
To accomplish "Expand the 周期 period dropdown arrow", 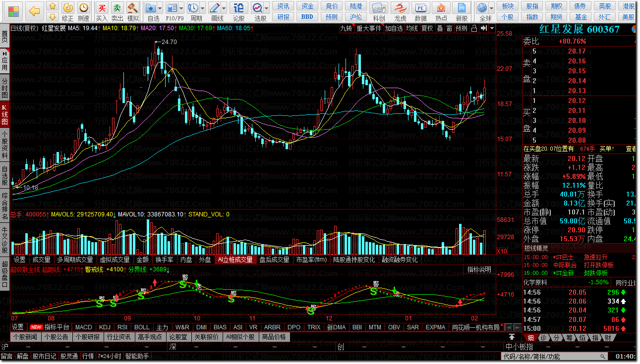I will 202,8.
